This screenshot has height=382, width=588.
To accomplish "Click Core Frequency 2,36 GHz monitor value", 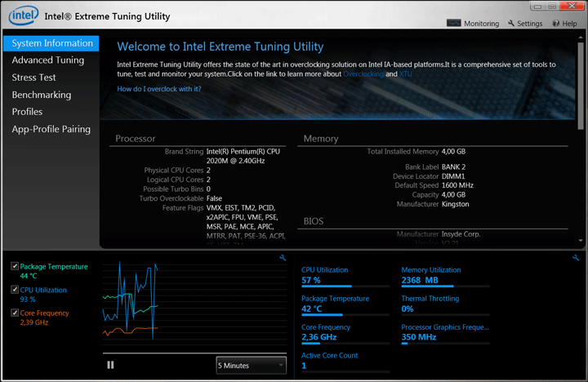I will (318, 337).
